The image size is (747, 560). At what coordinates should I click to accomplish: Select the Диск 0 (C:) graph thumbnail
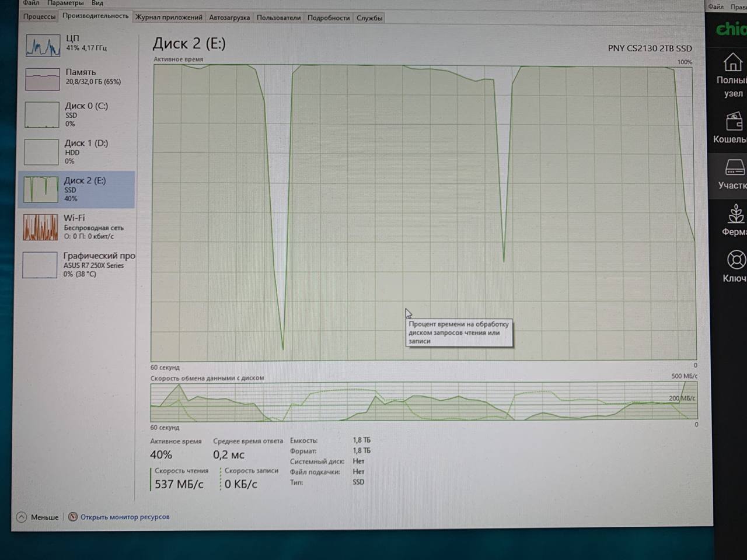pyautogui.click(x=41, y=115)
